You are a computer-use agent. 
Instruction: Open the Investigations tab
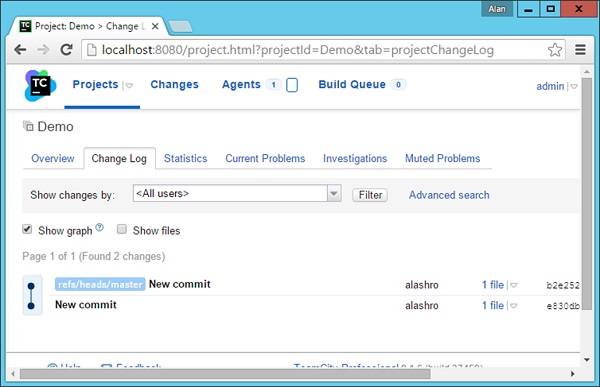pos(355,158)
